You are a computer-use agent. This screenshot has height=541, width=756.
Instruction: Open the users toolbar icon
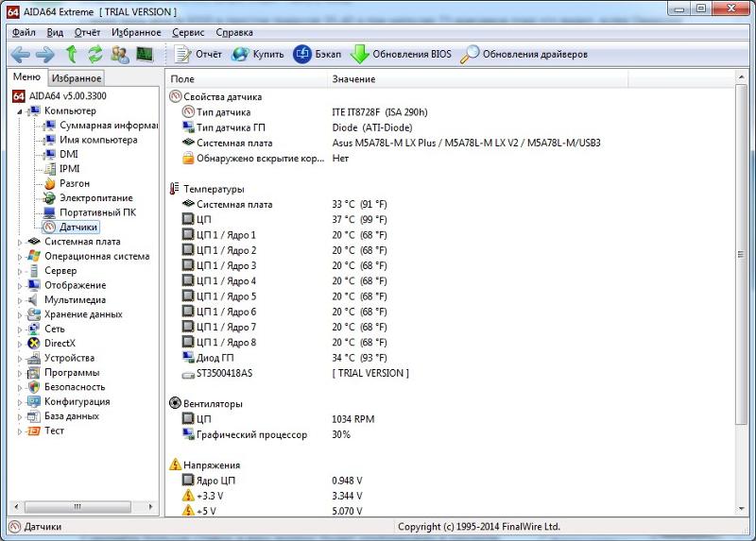tap(120, 55)
